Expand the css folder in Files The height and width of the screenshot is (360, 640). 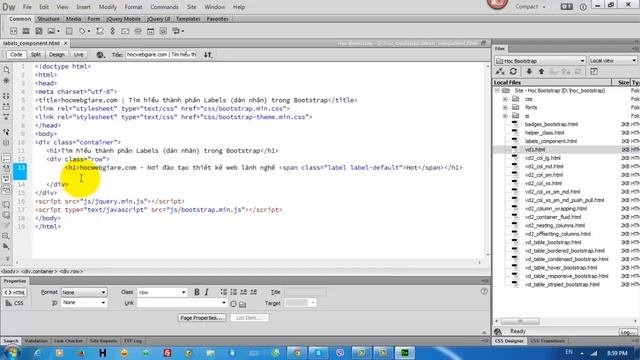pos(505,99)
